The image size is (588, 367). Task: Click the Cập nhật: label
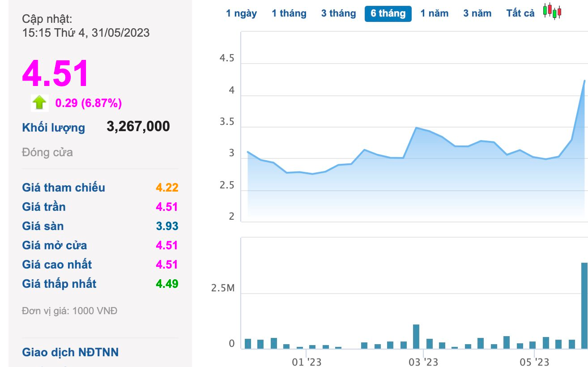(47, 19)
